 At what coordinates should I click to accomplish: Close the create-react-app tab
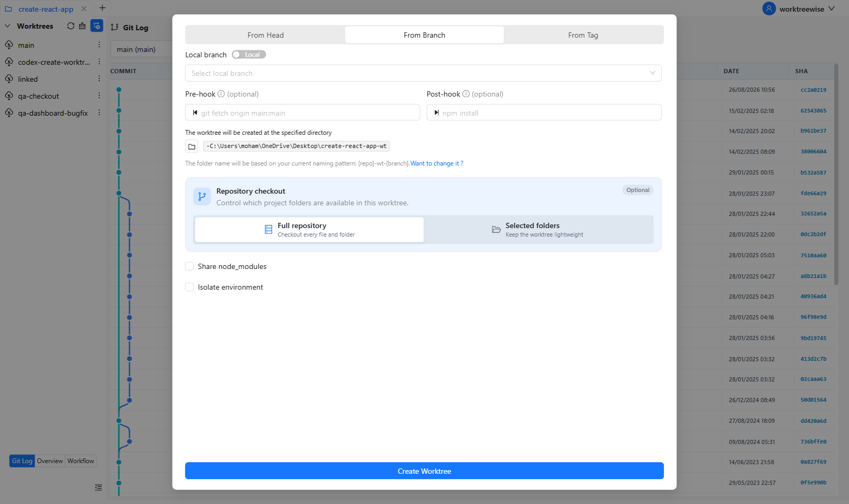(84, 9)
